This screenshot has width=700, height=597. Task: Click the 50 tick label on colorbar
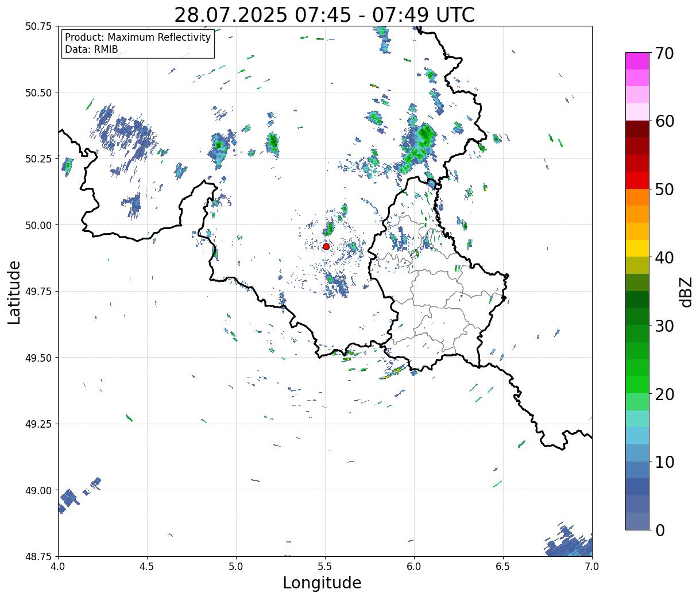(x=664, y=189)
